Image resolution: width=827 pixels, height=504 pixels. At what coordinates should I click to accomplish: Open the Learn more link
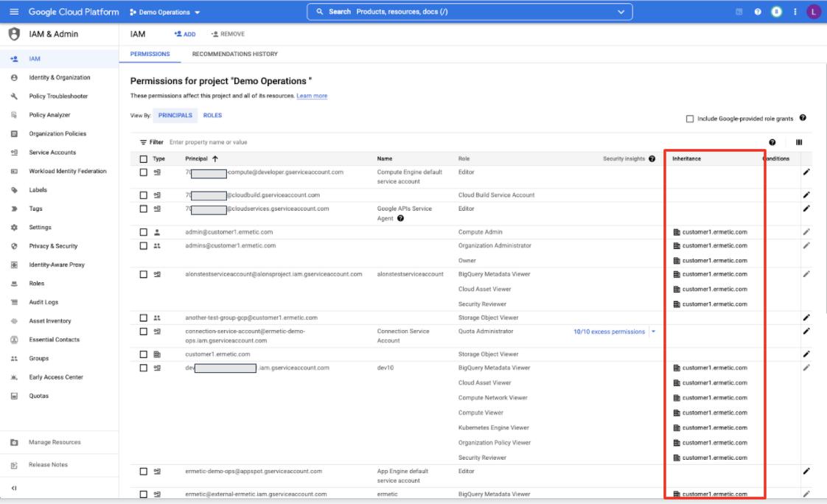pyautogui.click(x=312, y=96)
